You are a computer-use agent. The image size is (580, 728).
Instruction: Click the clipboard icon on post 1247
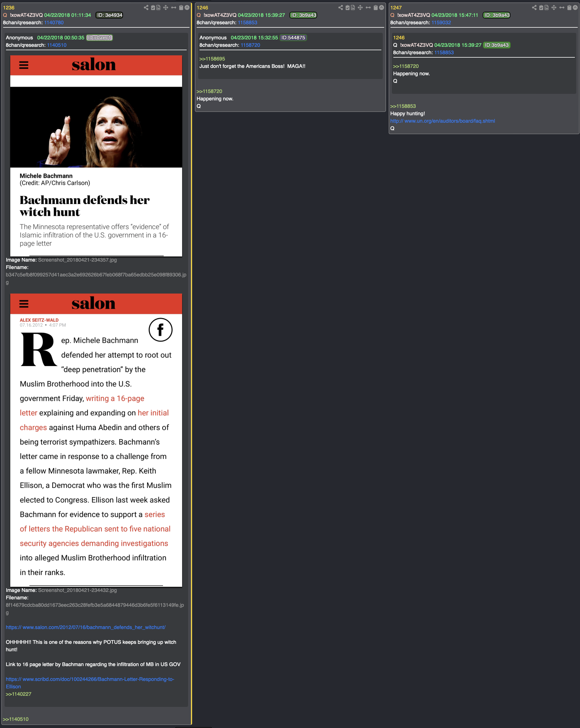point(569,7)
